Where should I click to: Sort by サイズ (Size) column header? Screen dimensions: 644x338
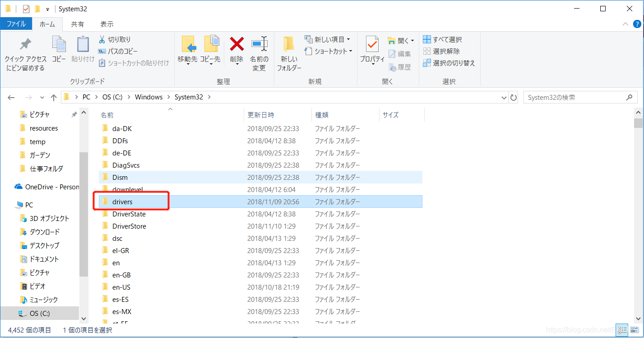coord(402,115)
